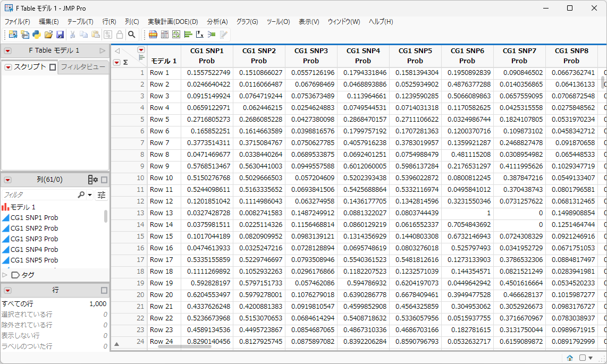Select CG1 SNP2 Prob in columns list
The height and width of the screenshot is (364, 607).
point(34,228)
